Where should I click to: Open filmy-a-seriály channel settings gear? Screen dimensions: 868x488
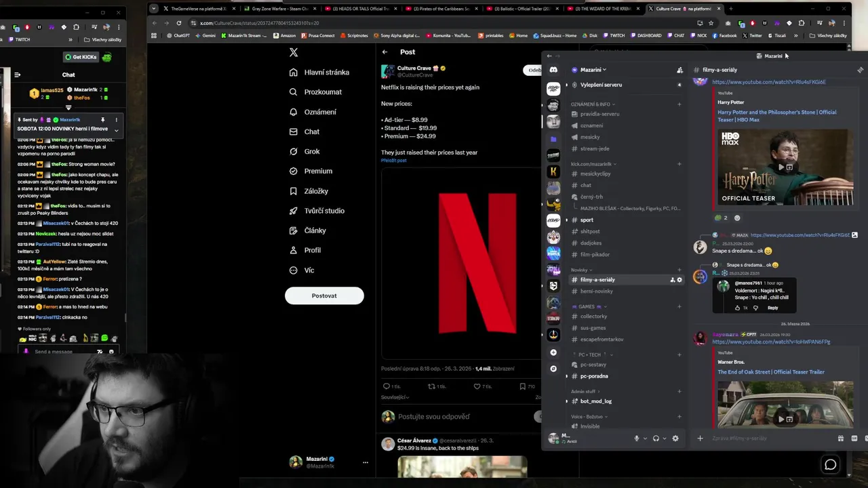pos(679,280)
